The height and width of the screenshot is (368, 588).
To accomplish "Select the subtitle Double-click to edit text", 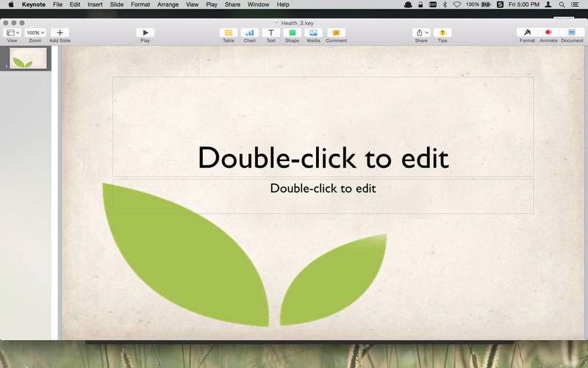I will click(323, 188).
